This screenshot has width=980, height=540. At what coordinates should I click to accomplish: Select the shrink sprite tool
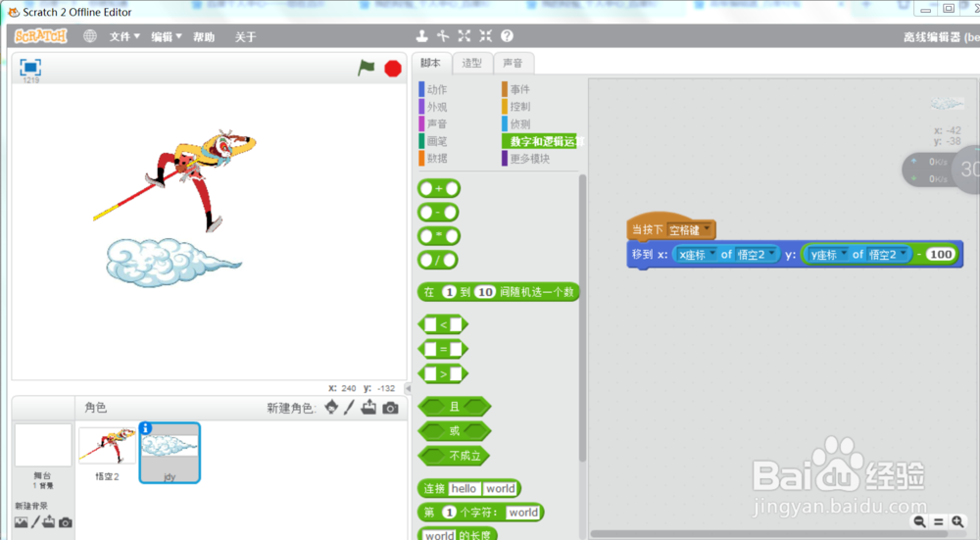click(x=486, y=36)
